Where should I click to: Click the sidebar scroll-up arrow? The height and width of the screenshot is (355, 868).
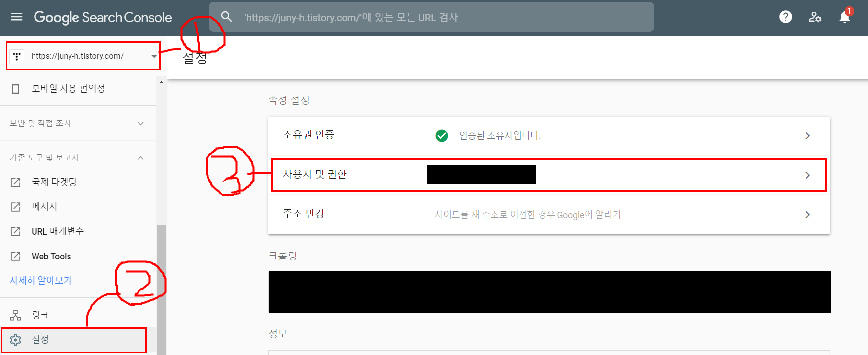pyautogui.click(x=161, y=82)
